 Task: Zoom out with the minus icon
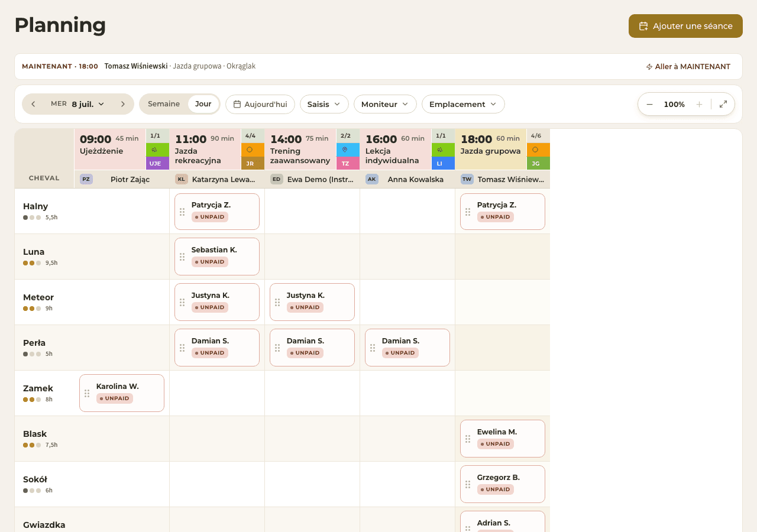(x=649, y=104)
